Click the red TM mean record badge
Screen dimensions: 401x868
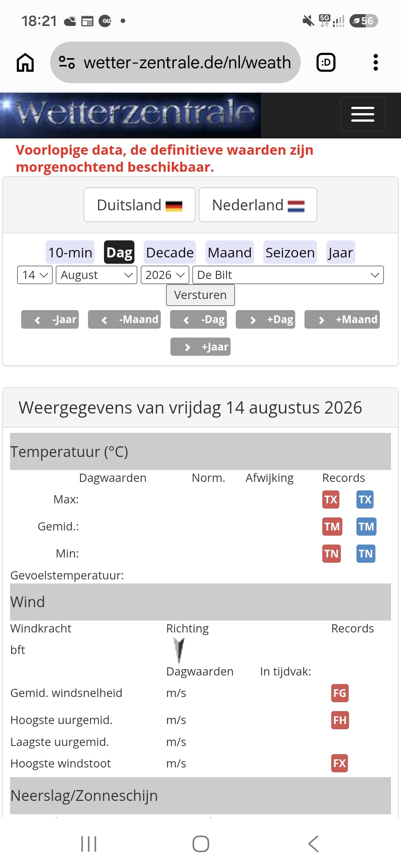coord(332,526)
